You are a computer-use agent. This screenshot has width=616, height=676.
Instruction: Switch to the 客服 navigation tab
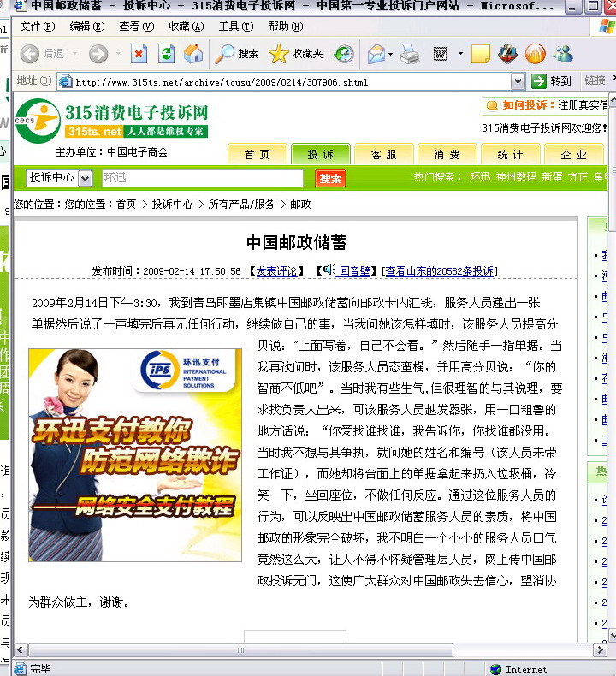point(383,154)
